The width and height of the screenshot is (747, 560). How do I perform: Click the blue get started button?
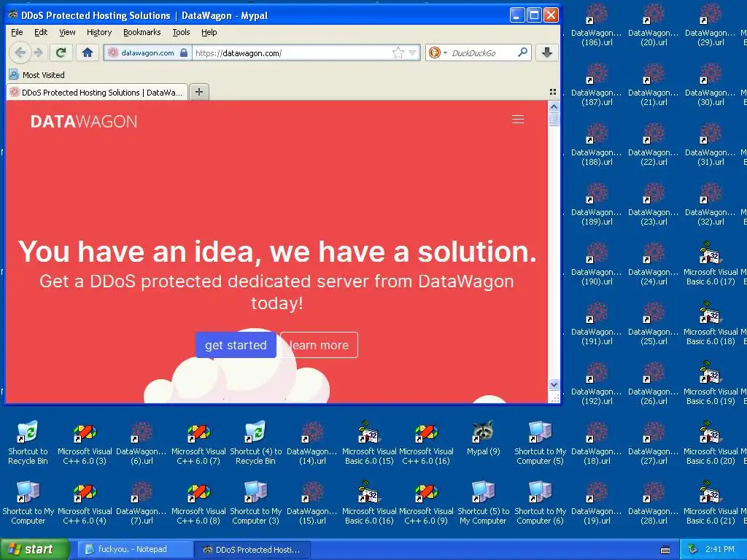click(236, 345)
